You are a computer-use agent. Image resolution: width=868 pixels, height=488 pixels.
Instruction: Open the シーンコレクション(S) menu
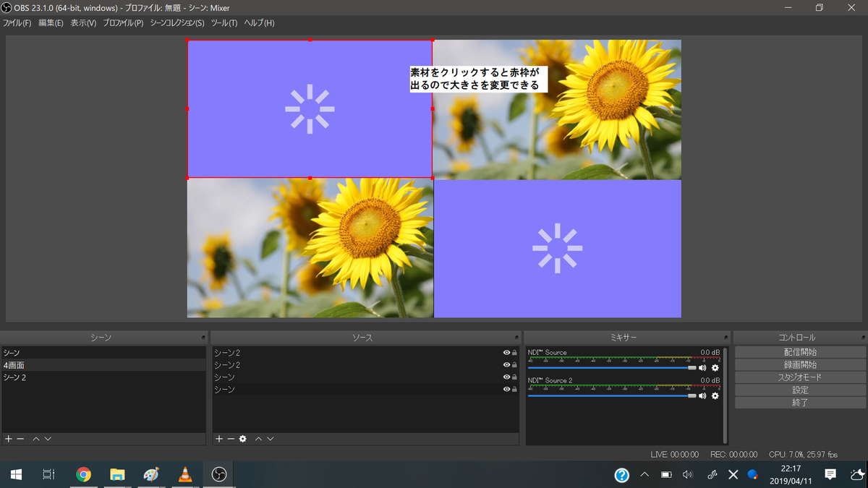[177, 23]
